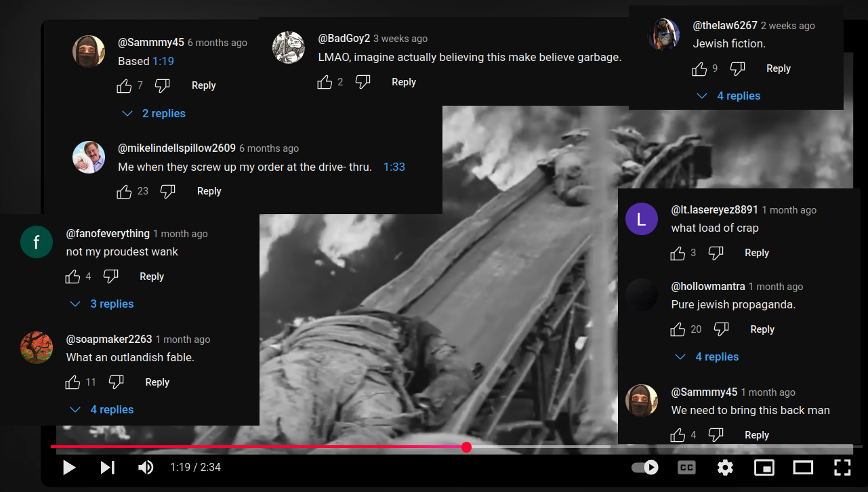Screen dimensions: 868x492
Task: Reply to the @thelaw6267 comment
Action: [x=779, y=68]
